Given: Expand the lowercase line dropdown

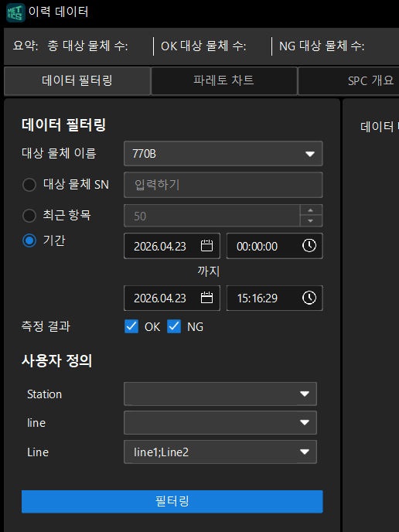Looking at the screenshot, I should [220, 422].
